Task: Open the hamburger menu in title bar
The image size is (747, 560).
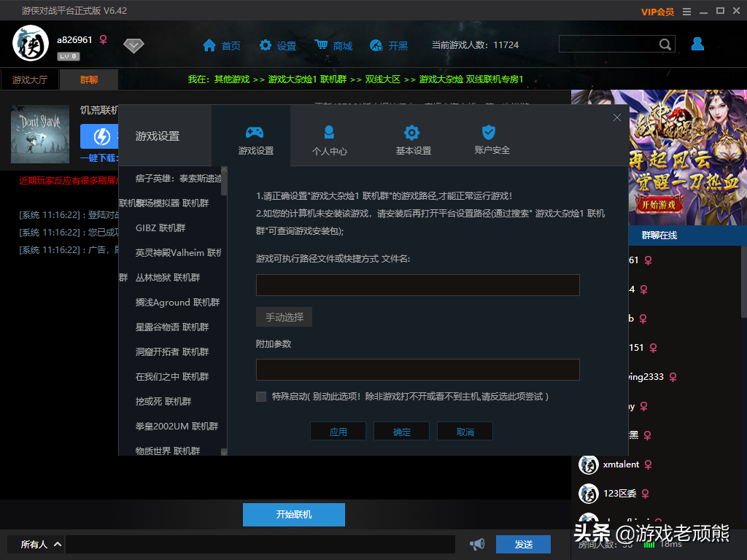Action: 686,12
